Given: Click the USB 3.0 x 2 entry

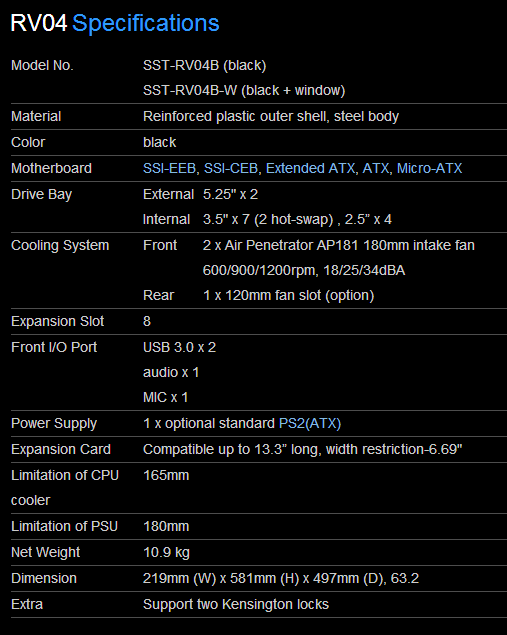Looking at the screenshot, I should tap(179, 347).
